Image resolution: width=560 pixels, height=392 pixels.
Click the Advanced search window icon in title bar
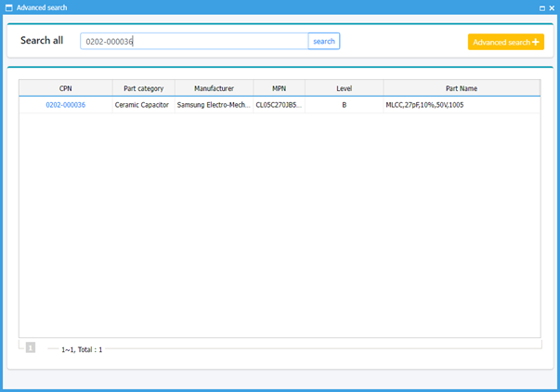pyautogui.click(x=8, y=7)
